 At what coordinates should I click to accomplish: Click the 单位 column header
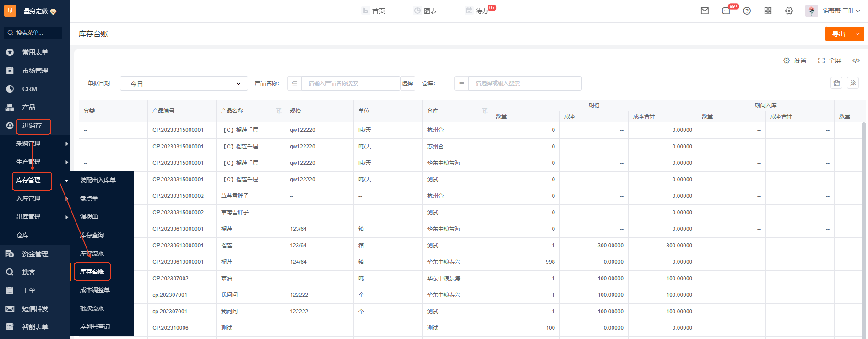(x=388, y=111)
